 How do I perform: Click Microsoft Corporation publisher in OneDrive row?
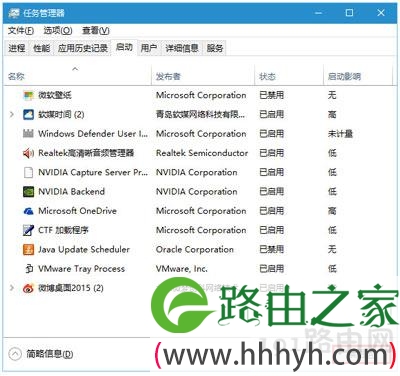tap(201, 211)
